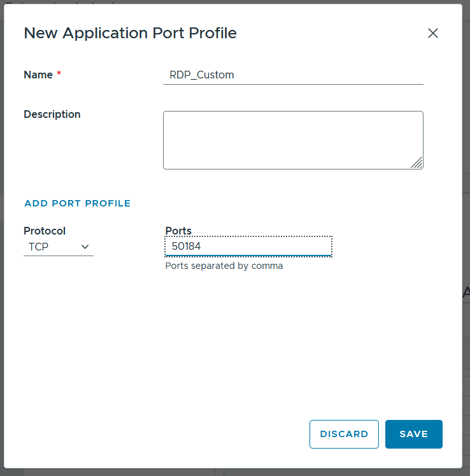Image resolution: width=470 pixels, height=476 pixels.
Task: Close the New Application Port Profile dialog
Action: (x=432, y=33)
